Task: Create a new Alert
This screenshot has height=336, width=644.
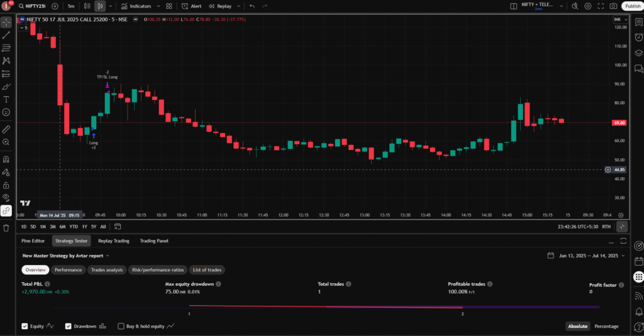Action: (192, 6)
